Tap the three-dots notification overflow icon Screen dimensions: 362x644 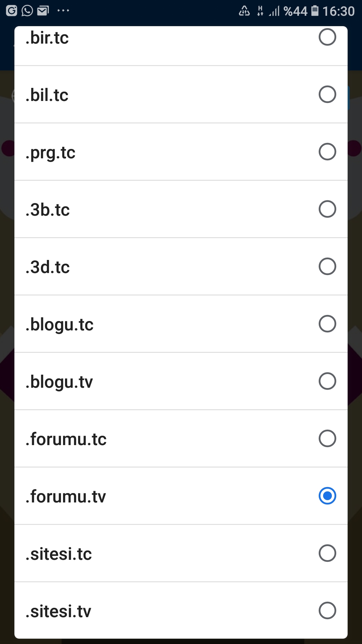click(63, 11)
